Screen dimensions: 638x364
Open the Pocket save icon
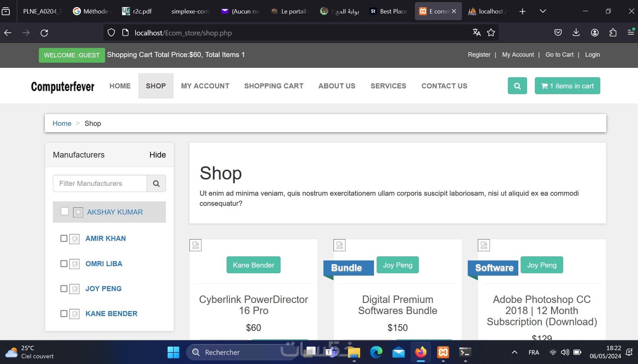pyautogui.click(x=558, y=33)
